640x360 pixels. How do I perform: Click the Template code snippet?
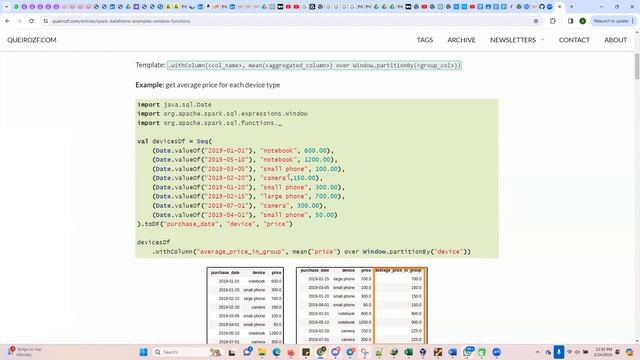click(314, 65)
